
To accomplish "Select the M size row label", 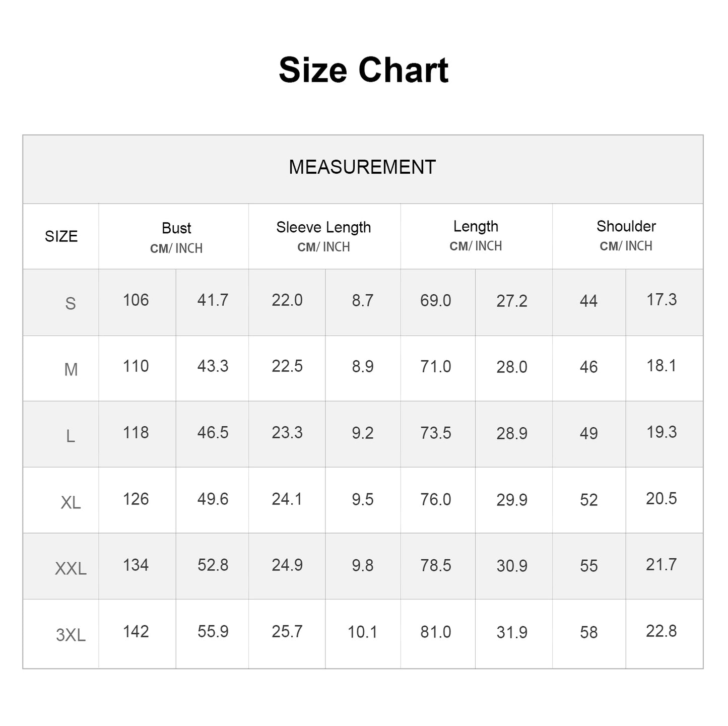I will pos(71,370).
